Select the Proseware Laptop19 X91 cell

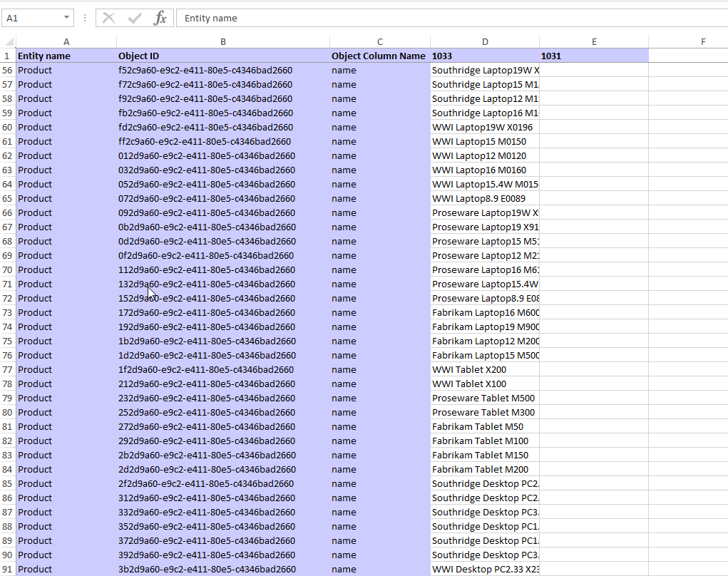(485, 227)
